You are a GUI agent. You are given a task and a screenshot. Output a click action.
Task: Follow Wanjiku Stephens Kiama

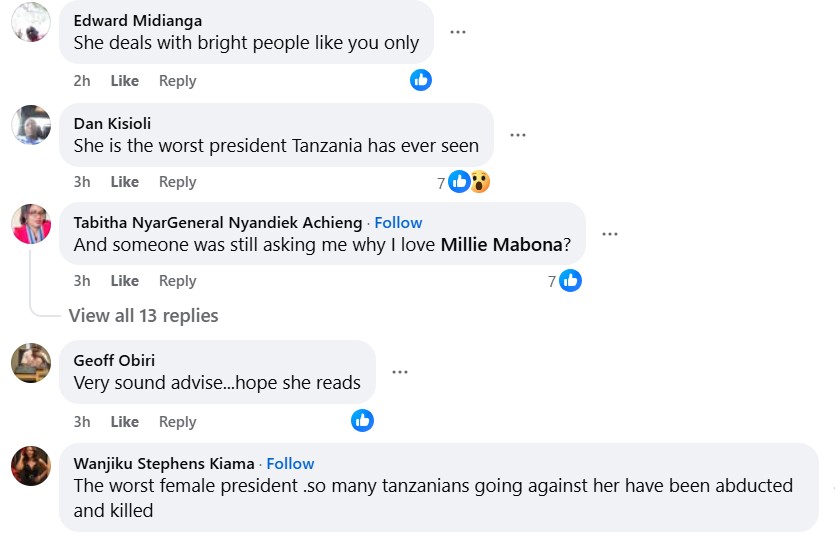coord(290,464)
